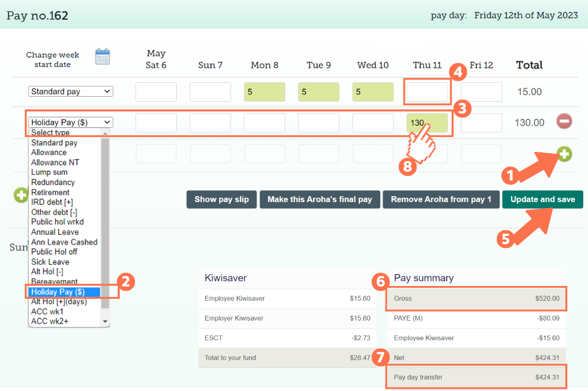
Task: Click the Show pay slip button
Action: point(221,199)
